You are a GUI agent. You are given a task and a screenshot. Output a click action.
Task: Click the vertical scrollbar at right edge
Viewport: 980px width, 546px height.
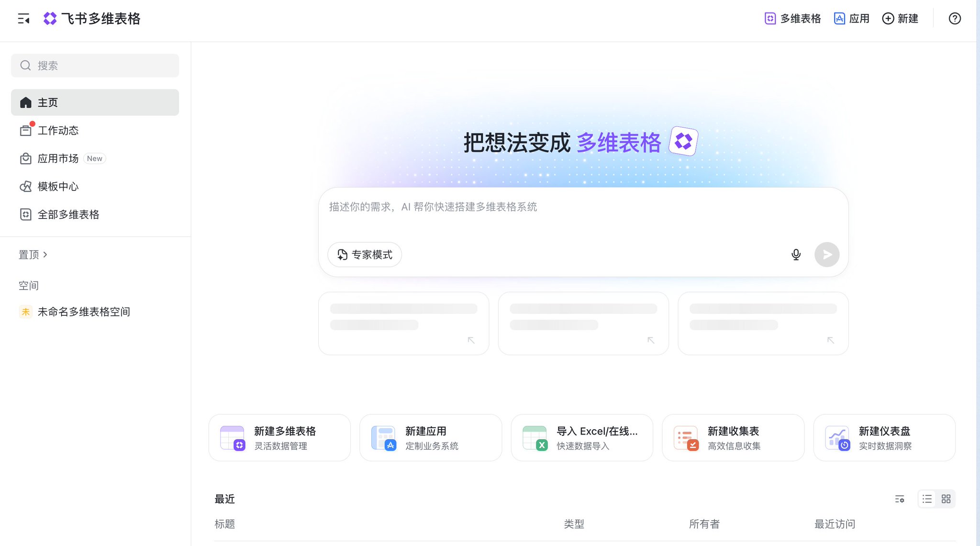(x=978, y=273)
